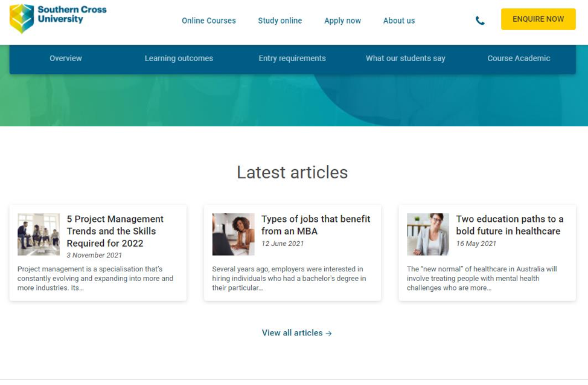This screenshot has height=385, width=588.
Task: Click the Project management is a specialisation excerpt
Action: pyautogui.click(x=95, y=279)
